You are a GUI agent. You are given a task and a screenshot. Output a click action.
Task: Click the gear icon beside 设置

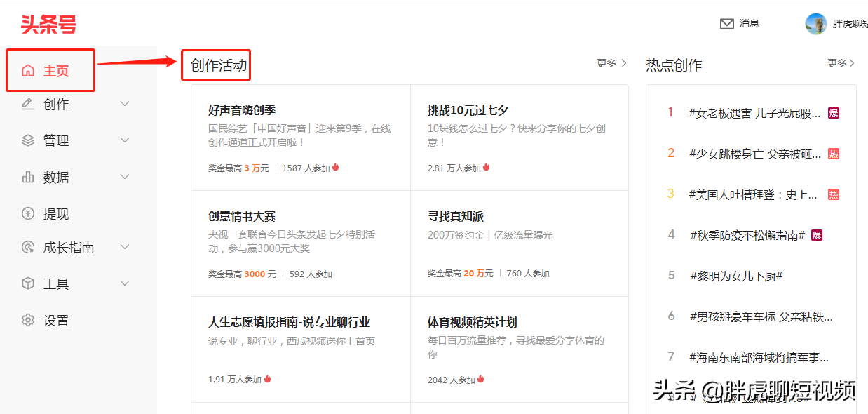tap(28, 321)
